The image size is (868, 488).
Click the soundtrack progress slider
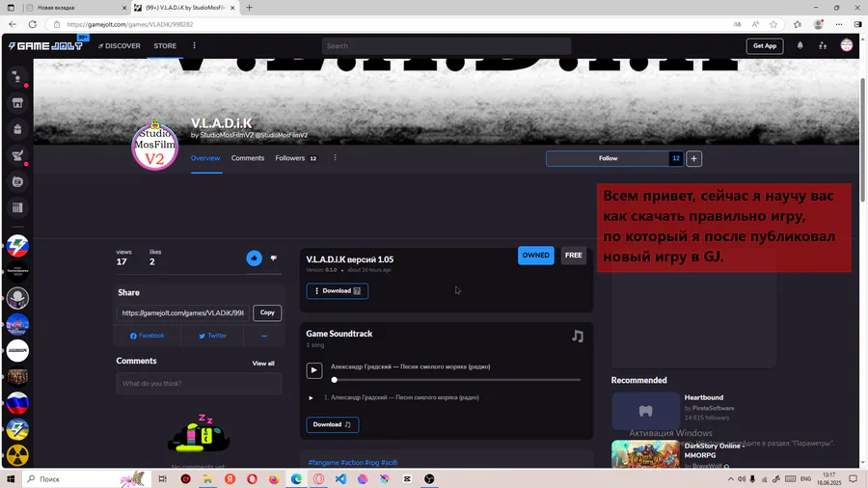tap(457, 380)
